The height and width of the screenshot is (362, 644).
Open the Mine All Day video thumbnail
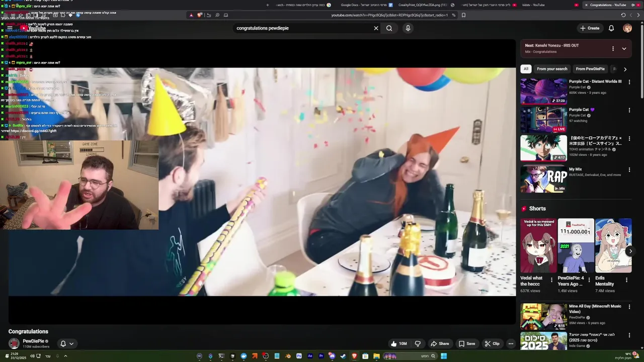coord(543,316)
